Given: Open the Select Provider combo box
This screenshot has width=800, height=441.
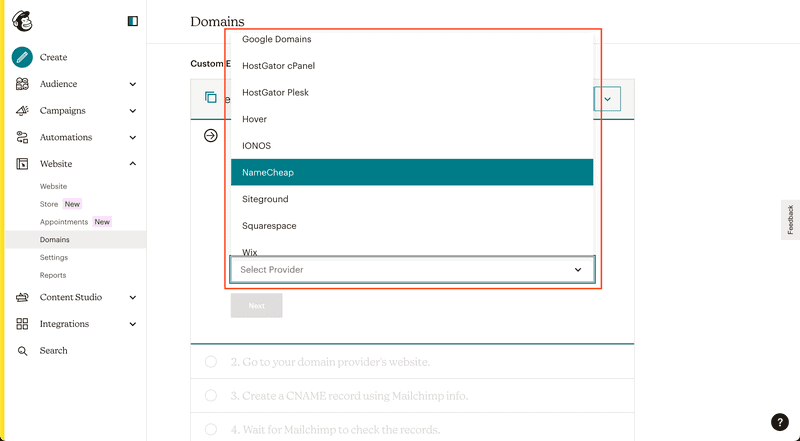Looking at the screenshot, I should pos(412,270).
